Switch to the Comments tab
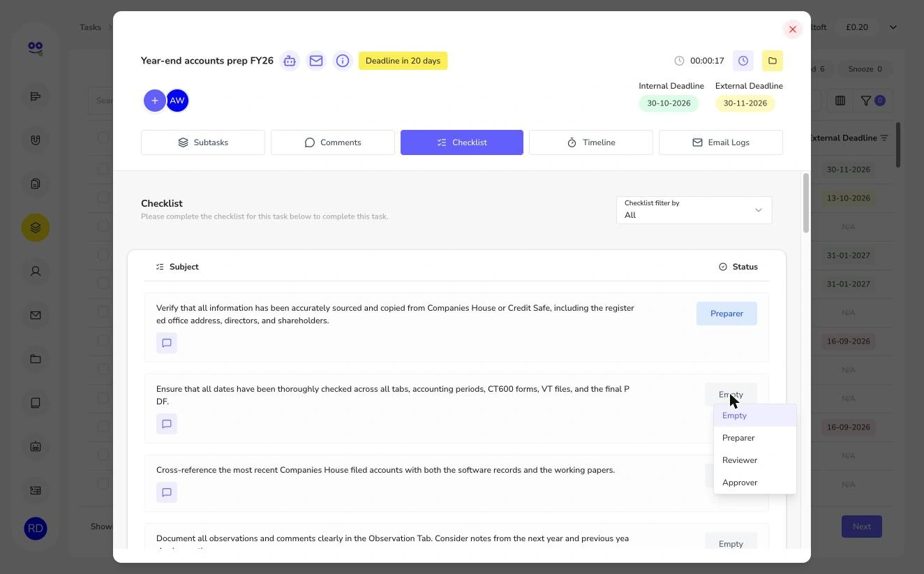This screenshot has height=574, width=924. [333, 142]
